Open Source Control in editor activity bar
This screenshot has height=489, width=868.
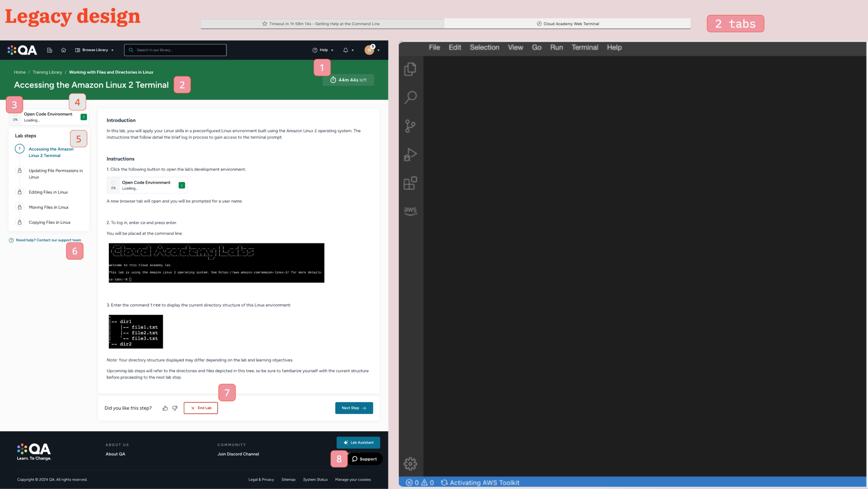pos(410,126)
